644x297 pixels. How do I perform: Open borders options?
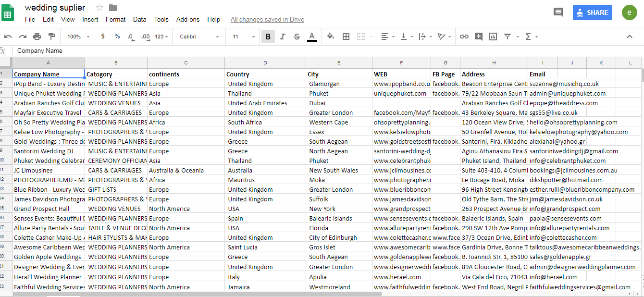tap(346, 37)
